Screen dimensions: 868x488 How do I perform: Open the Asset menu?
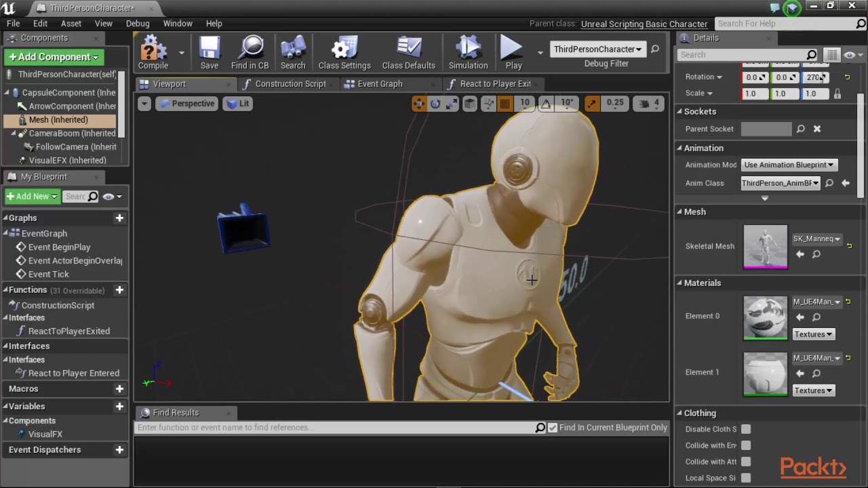point(71,23)
